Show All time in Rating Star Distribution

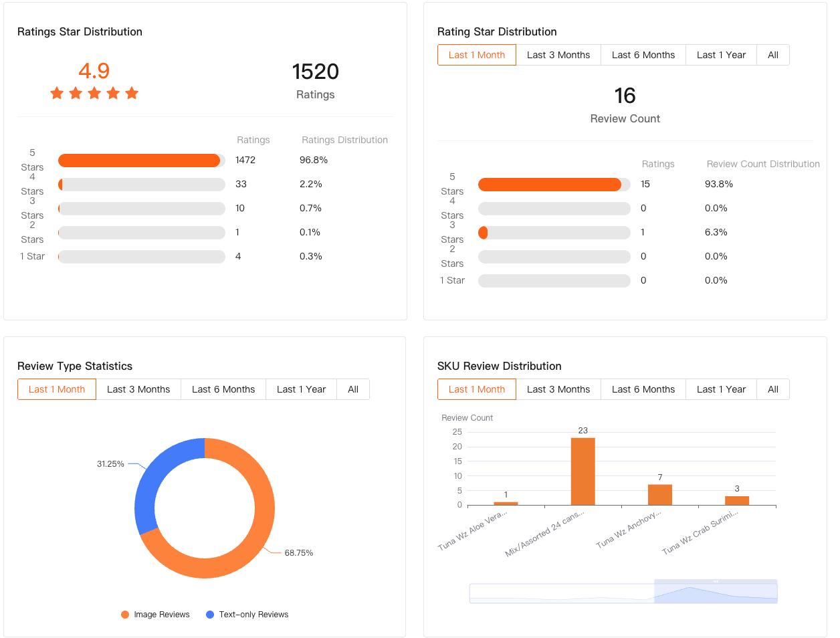(x=772, y=55)
